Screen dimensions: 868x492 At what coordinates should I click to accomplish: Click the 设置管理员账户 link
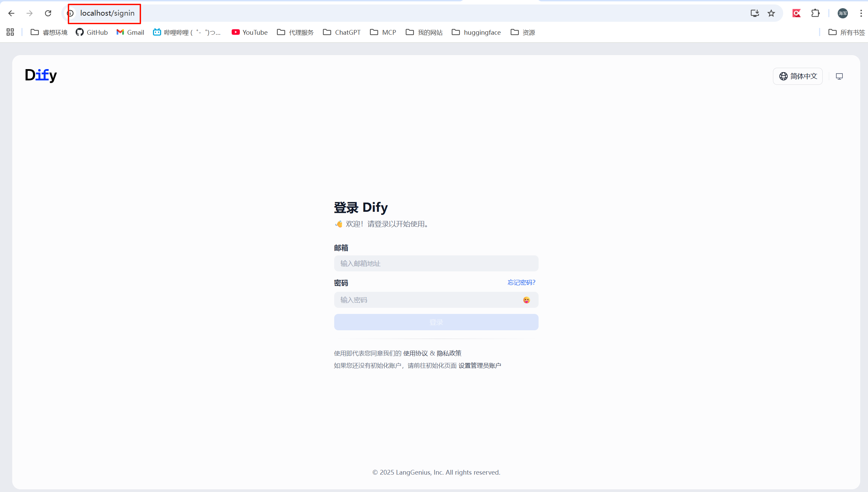480,365
